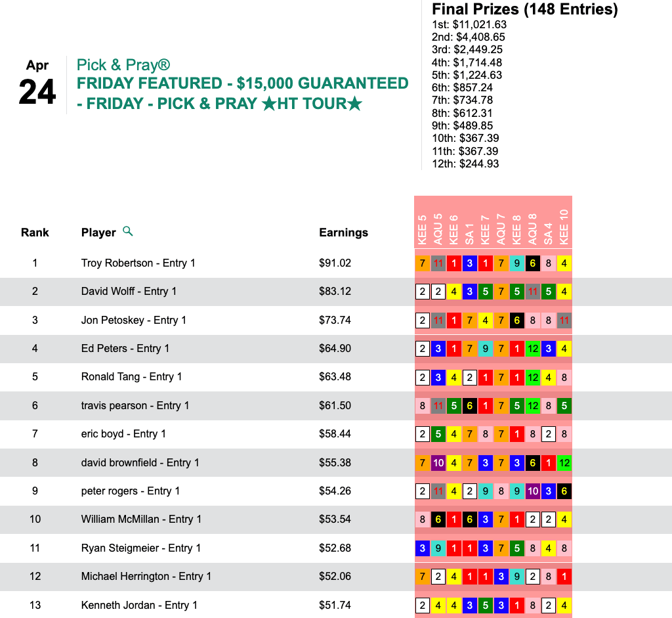Open Kenneth Jordan - Entry 1
672x618 pixels.
point(139,606)
